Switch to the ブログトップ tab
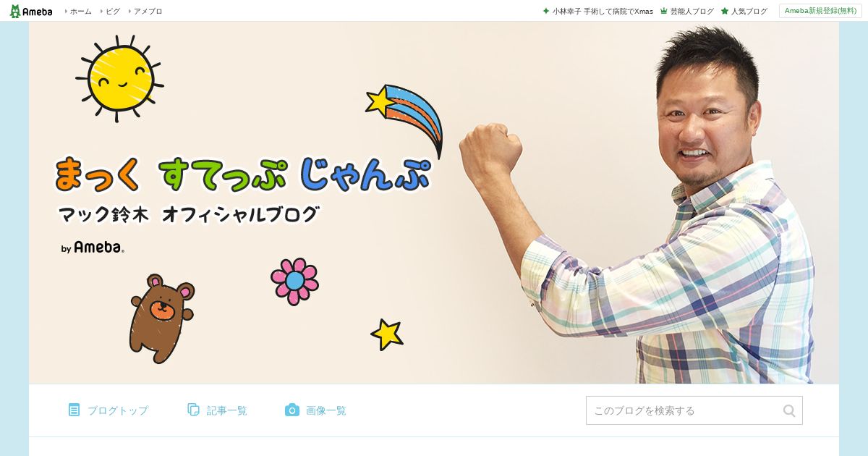 [x=109, y=410]
